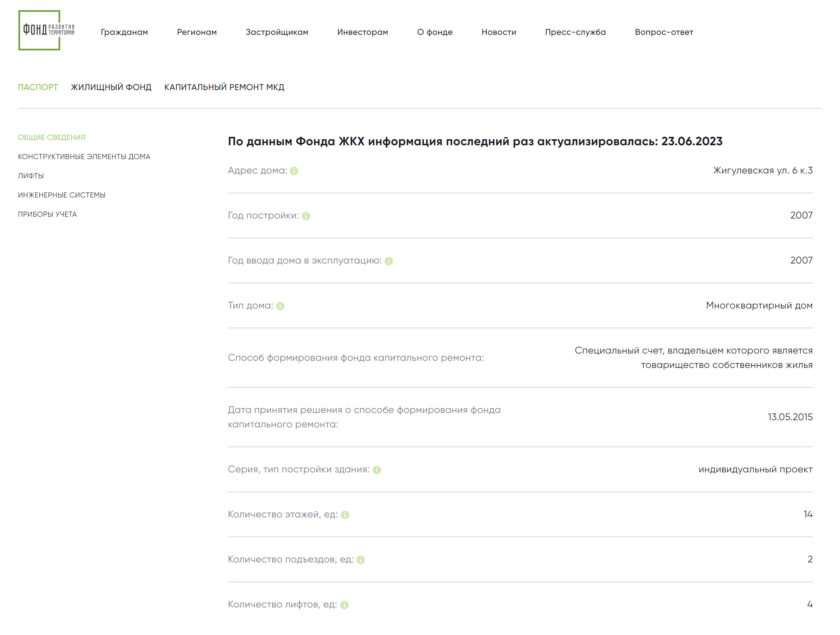The image size is (840, 635).
Task: Click the Фонд развития территорий logo
Action: click(x=46, y=30)
